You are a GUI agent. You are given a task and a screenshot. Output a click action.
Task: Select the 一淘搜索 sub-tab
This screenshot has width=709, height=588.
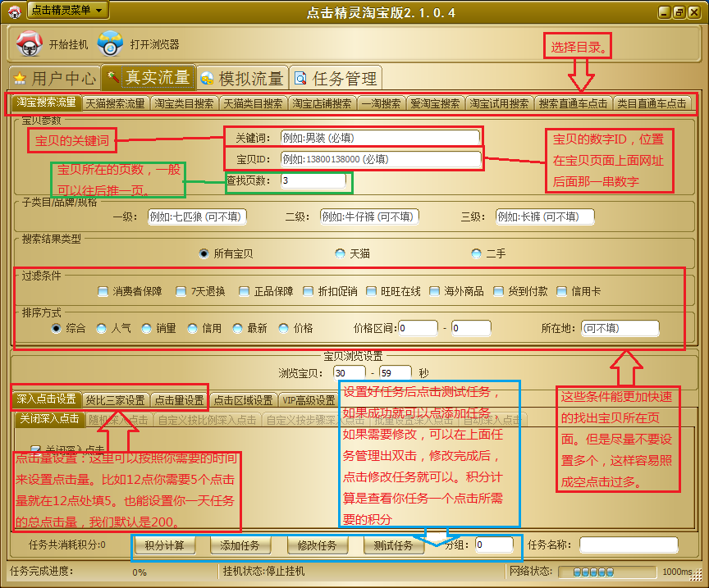381,103
